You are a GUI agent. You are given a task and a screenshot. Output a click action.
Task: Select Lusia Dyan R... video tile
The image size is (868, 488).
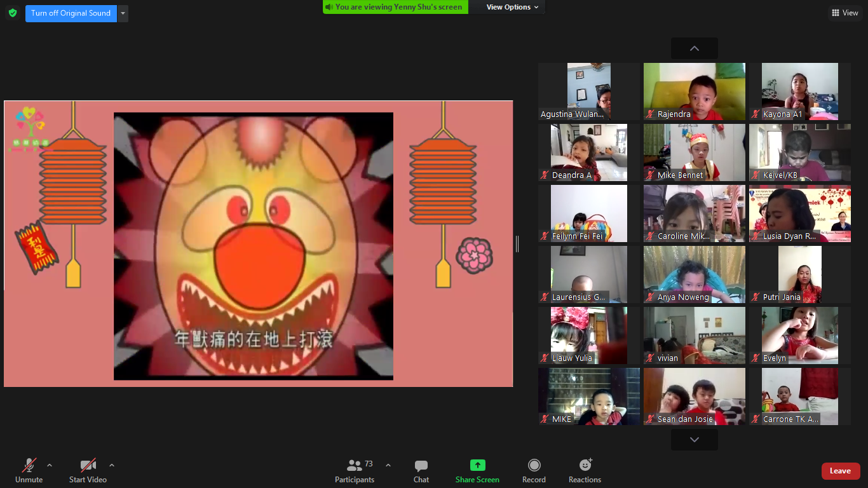point(800,213)
